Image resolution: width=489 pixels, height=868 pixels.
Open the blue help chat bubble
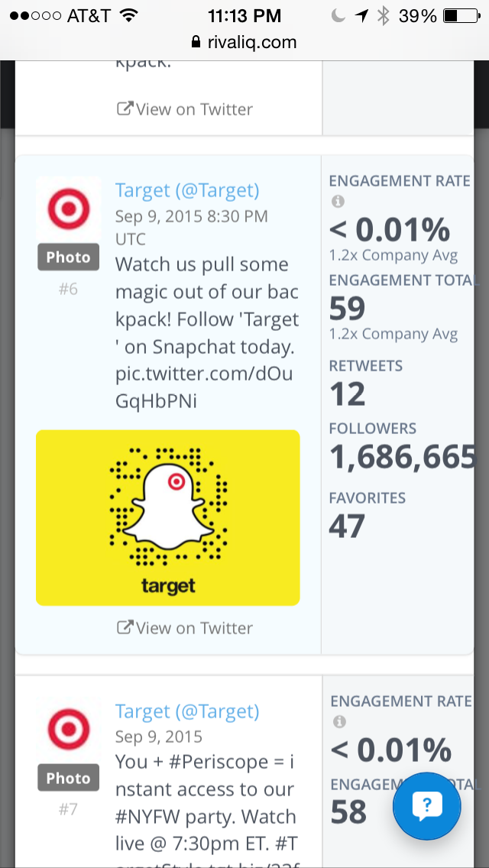click(x=427, y=806)
